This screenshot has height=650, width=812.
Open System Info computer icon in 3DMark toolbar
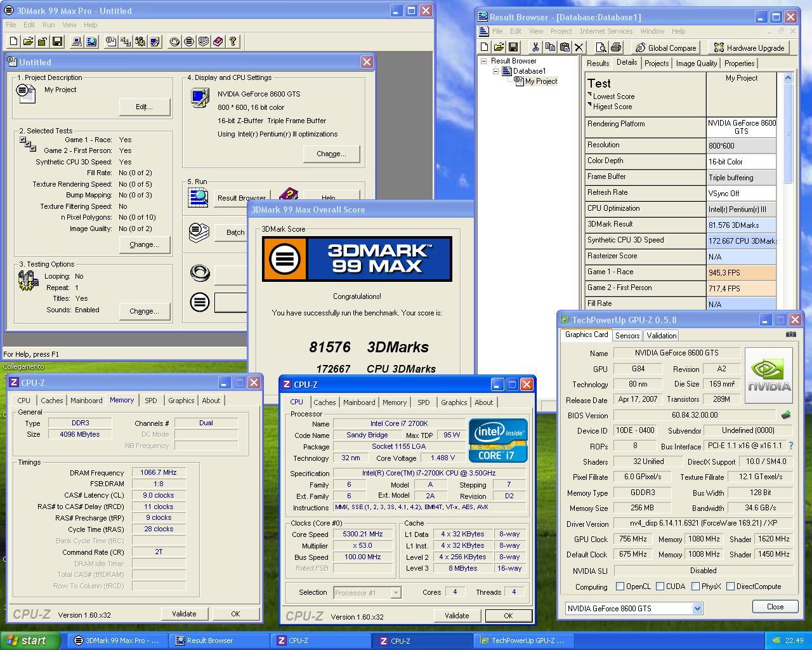coord(77,41)
